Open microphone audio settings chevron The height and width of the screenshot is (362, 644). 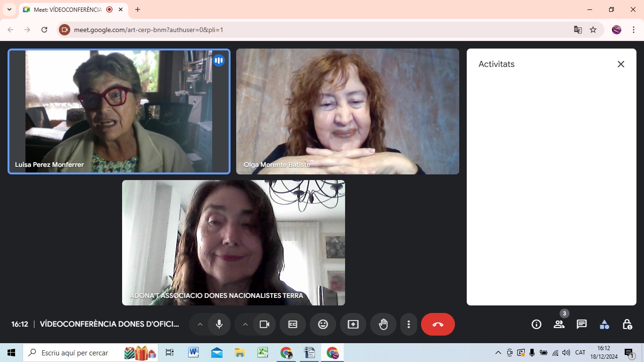tap(200, 324)
